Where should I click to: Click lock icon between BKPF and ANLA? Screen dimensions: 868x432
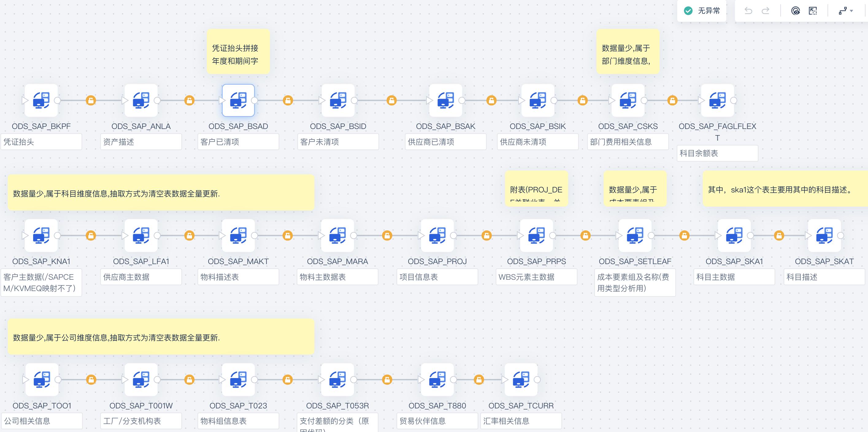click(x=91, y=100)
